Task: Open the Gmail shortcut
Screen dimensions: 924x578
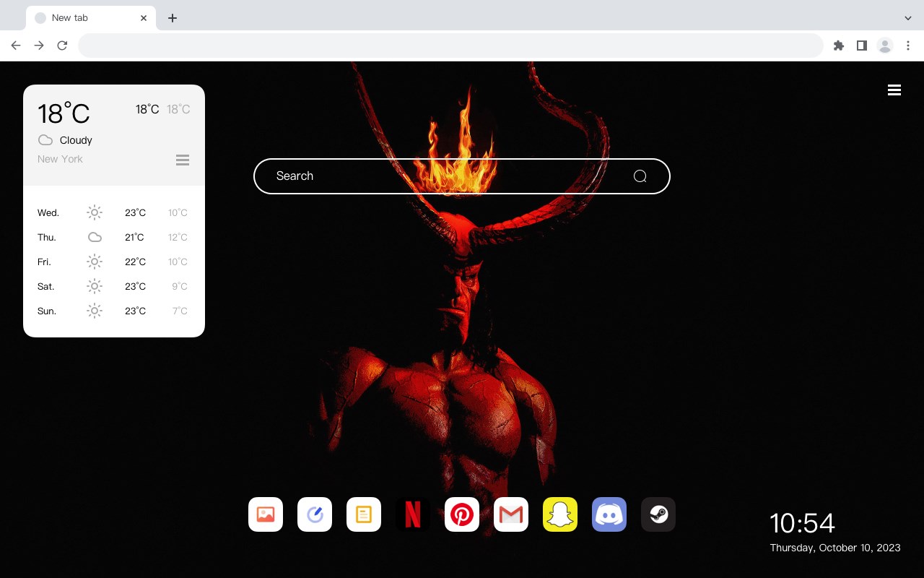Action: [511, 514]
